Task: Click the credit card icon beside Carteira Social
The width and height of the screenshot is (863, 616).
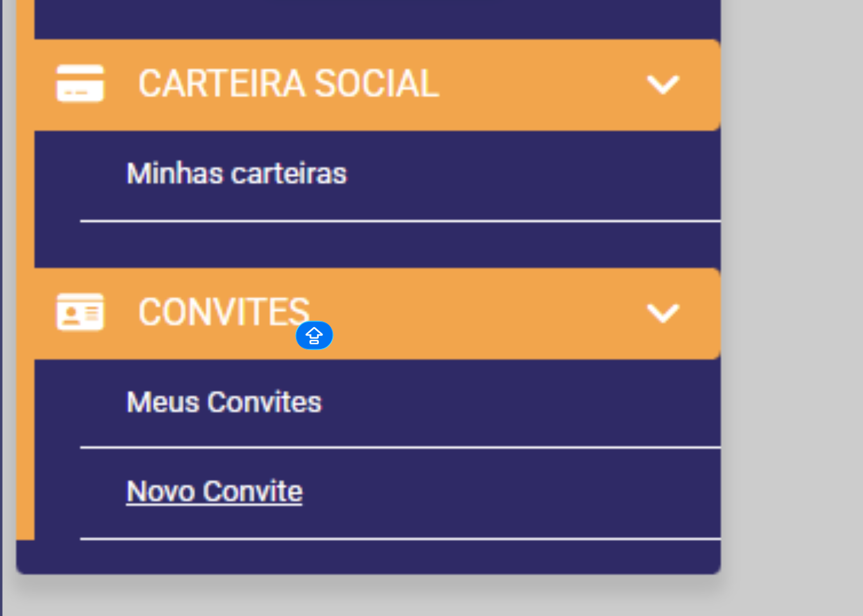Action: (80, 83)
